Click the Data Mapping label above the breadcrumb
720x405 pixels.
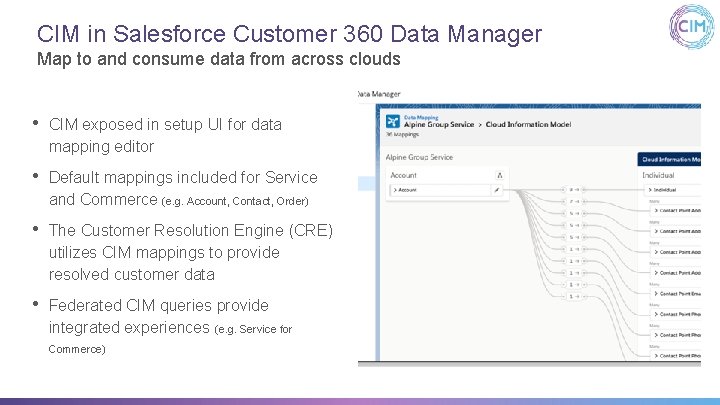tap(421, 118)
